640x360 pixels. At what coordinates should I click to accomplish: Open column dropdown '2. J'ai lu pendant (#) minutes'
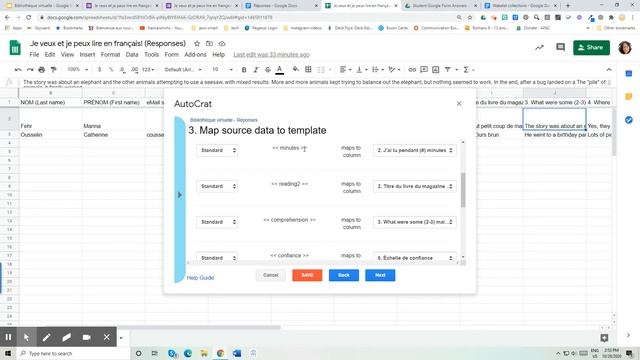coord(415,150)
